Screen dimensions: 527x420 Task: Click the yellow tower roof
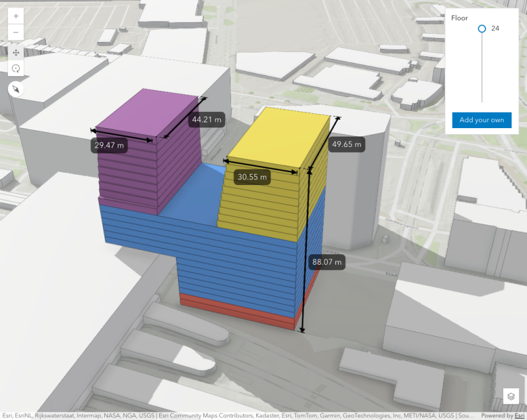[x=282, y=139]
